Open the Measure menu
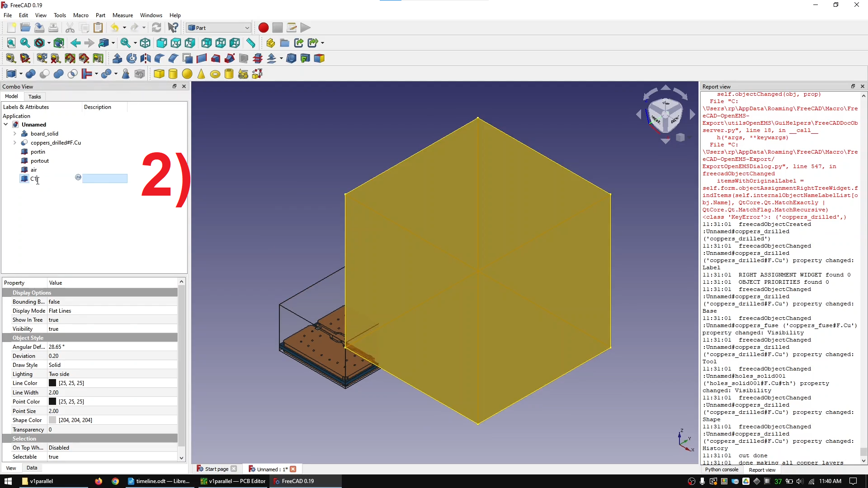This screenshot has height=488, width=868. pos(123,15)
